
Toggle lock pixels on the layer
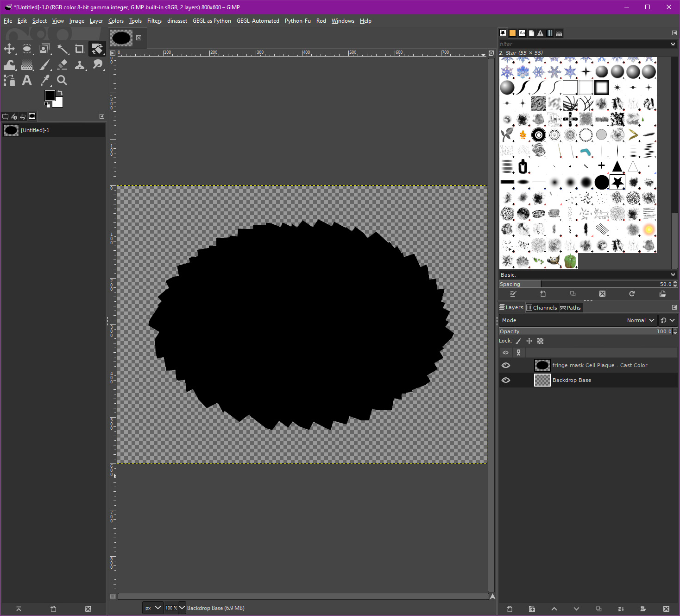point(518,341)
